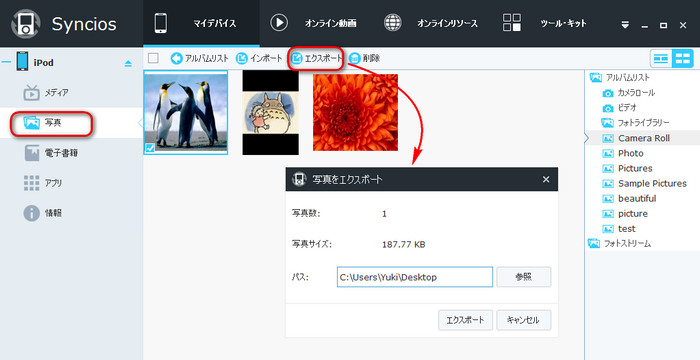Open フォトストリーム in right panel
Image resolution: width=700 pixels, height=360 pixels.
(627, 244)
